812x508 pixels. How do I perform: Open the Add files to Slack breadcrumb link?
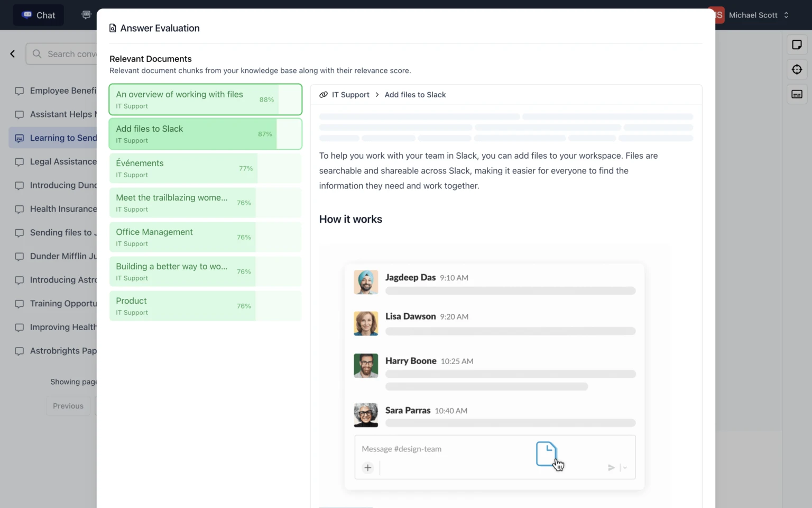(415, 94)
